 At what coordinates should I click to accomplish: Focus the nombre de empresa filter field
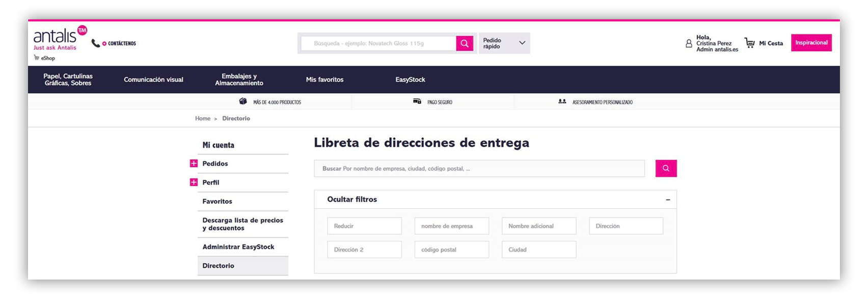451,226
